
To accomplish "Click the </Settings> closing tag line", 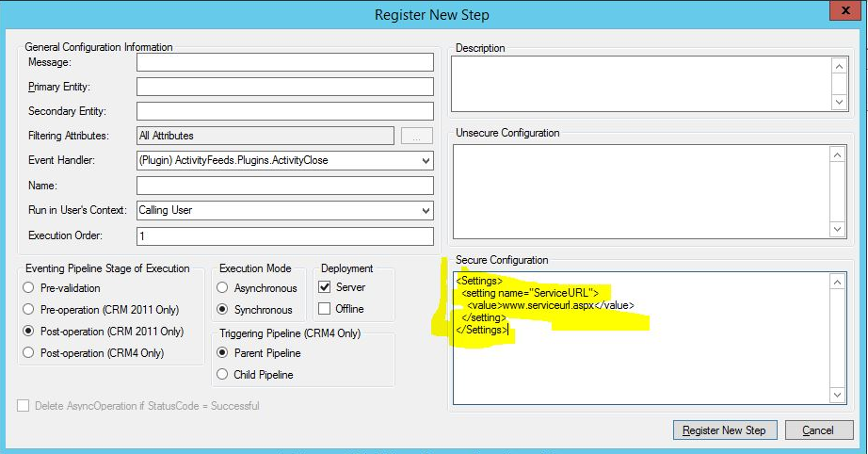I will click(482, 330).
